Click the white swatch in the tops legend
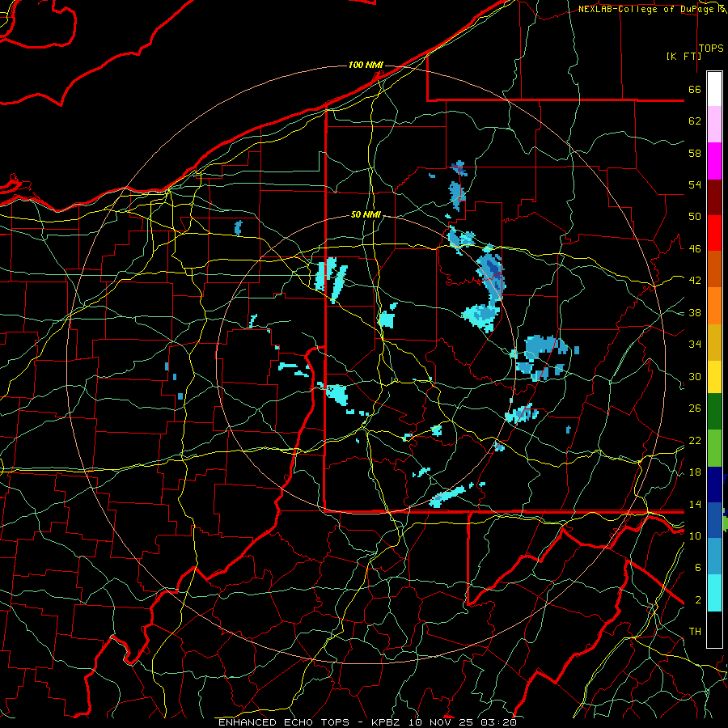Viewport: 728px width, 728px height. coord(714,89)
